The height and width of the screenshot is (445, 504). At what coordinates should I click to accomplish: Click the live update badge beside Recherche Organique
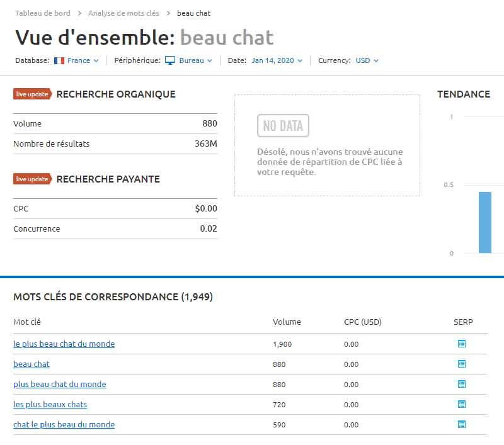click(33, 94)
